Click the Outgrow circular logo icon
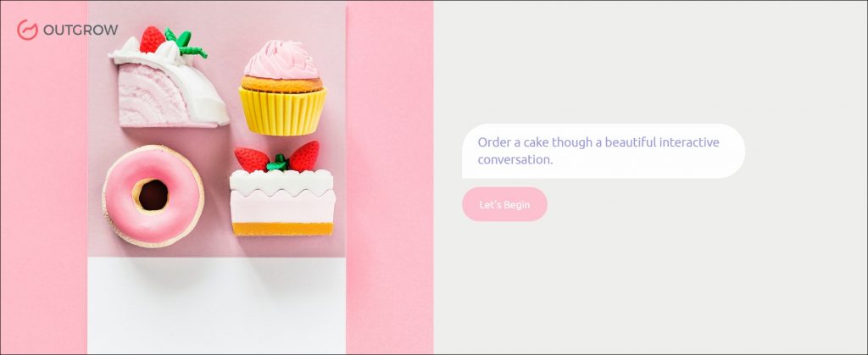Screen dimensions: 868x355 point(28,30)
